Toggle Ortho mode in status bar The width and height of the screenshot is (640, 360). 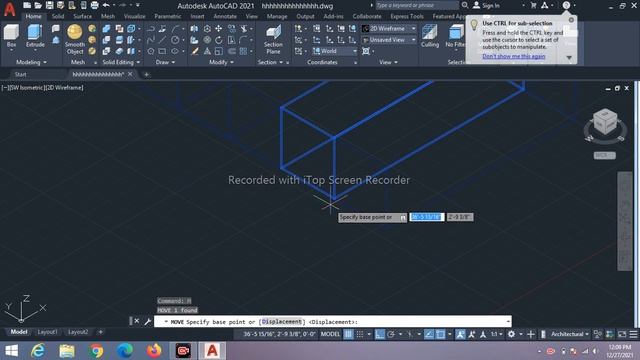[x=380, y=334]
